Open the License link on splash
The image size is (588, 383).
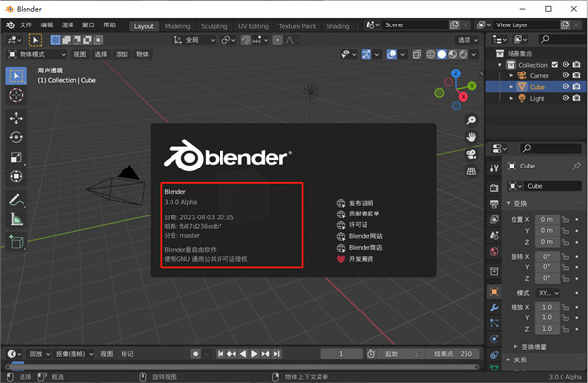click(352, 225)
